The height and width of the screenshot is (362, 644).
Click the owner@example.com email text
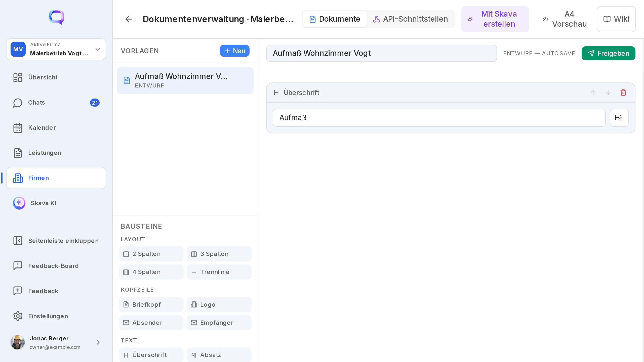coord(55,347)
